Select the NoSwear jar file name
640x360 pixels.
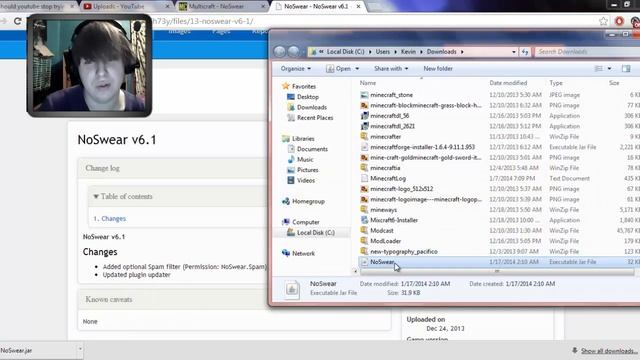tap(382, 262)
